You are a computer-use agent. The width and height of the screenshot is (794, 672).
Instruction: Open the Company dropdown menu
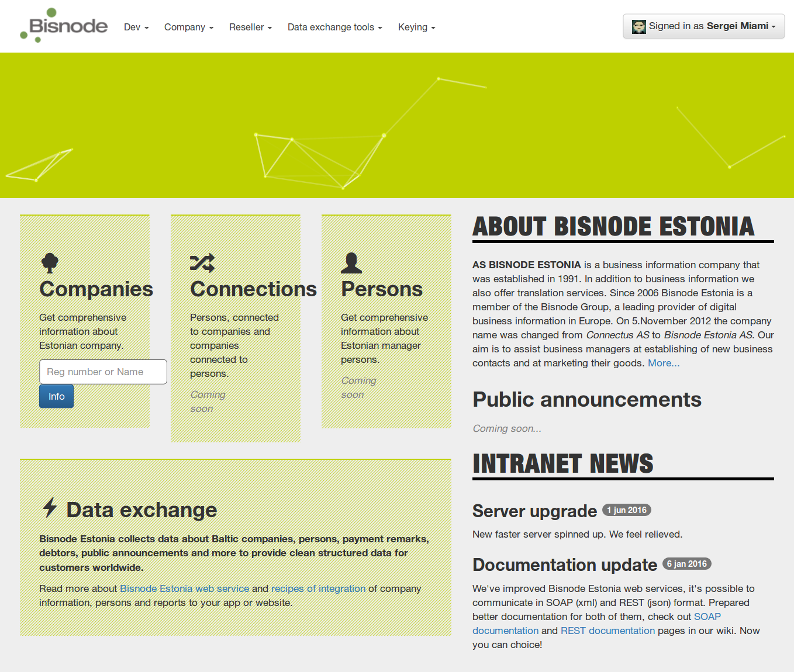click(188, 27)
